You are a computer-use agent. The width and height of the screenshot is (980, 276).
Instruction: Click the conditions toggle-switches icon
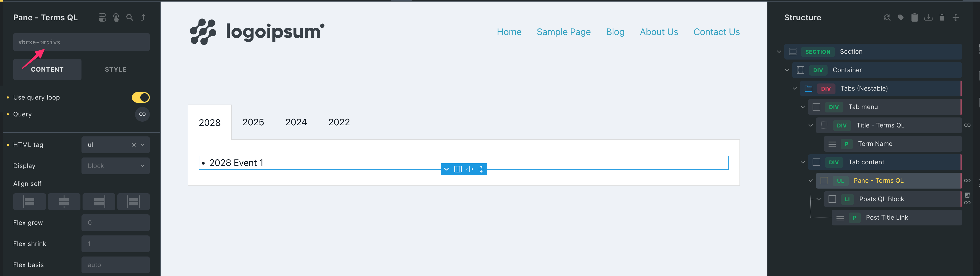point(102,17)
